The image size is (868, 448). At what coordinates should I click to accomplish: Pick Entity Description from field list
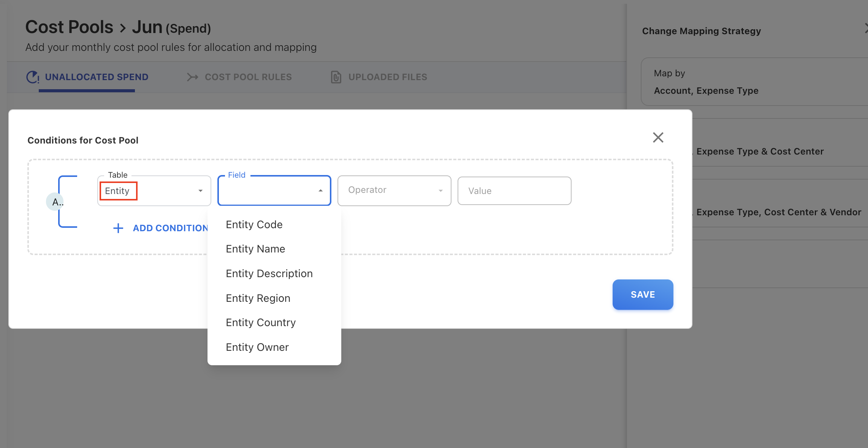coord(269,274)
